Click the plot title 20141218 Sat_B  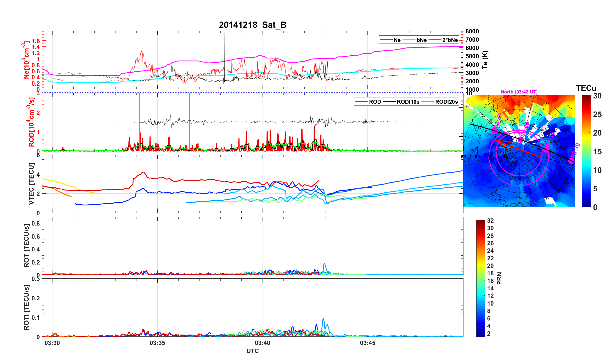click(252, 25)
